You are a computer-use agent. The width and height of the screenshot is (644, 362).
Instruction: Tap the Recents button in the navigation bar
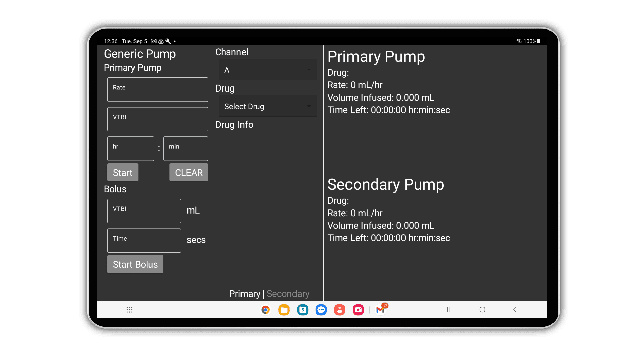coord(449,310)
